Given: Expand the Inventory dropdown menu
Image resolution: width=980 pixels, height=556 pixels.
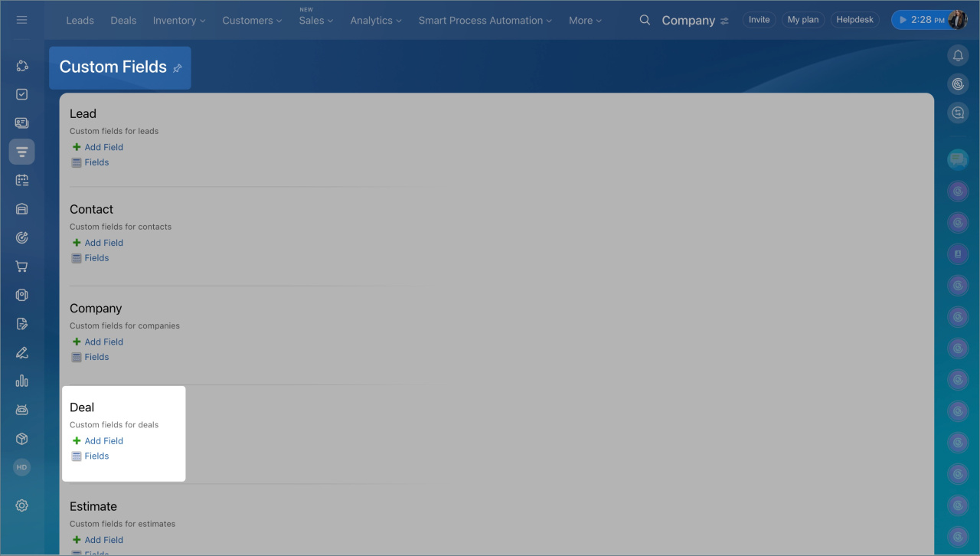Looking at the screenshot, I should [178, 21].
